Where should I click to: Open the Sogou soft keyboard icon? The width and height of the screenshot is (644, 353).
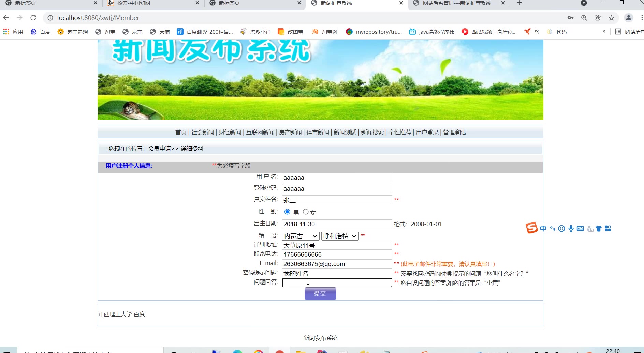coord(580,229)
